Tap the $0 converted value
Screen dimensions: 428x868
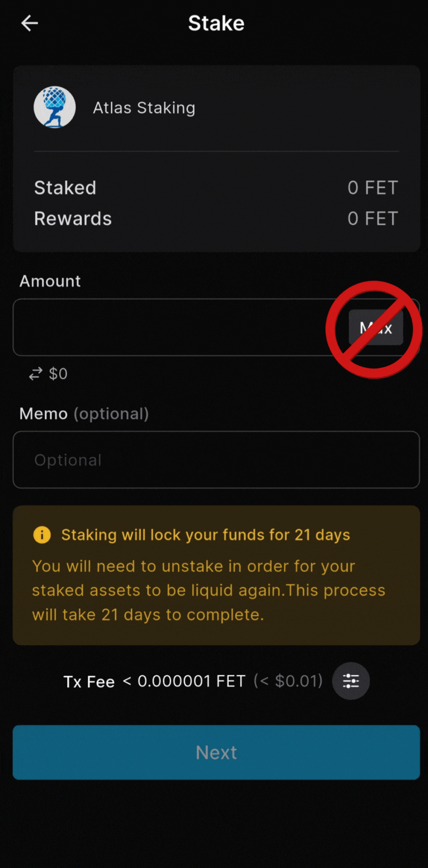pos(58,374)
